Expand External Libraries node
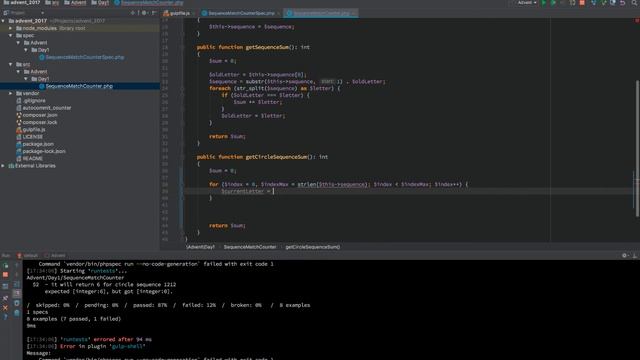This screenshot has height=360, width=640. click(3, 166)
